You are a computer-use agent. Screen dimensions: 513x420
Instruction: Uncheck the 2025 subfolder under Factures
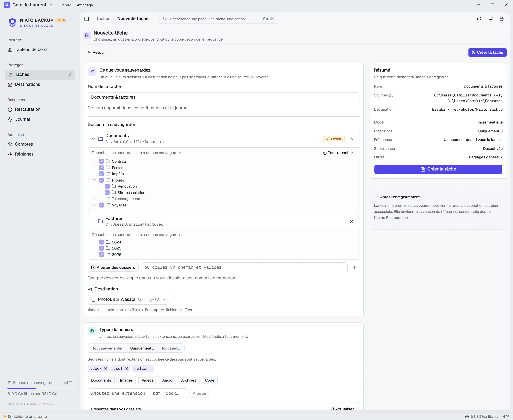101,248
